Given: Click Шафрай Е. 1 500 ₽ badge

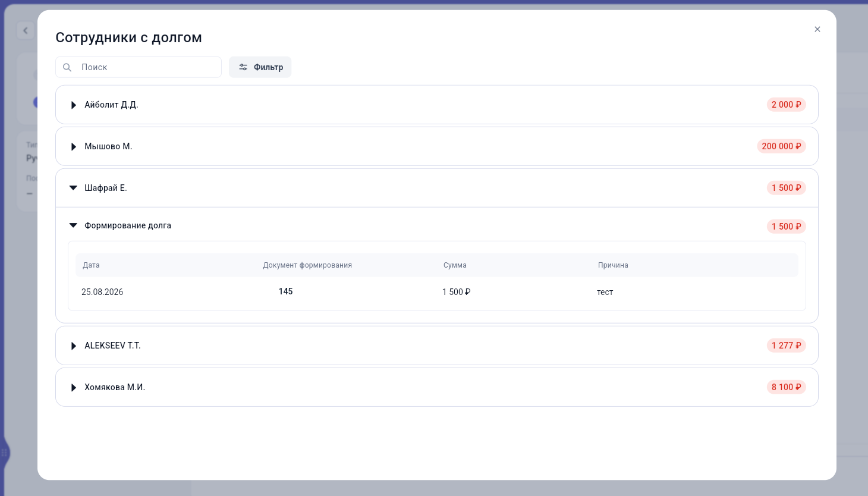Looking at the screenshot, I should tap(786, 188).
